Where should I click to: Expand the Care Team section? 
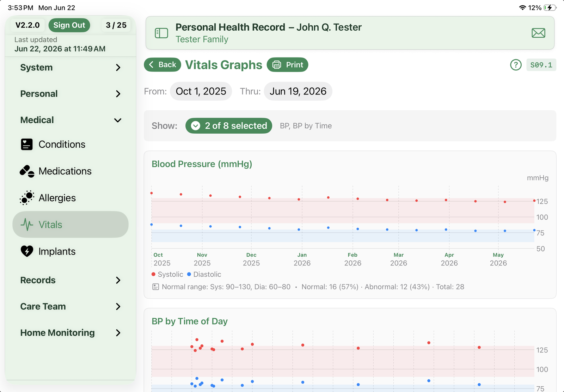tap(70, 307)
